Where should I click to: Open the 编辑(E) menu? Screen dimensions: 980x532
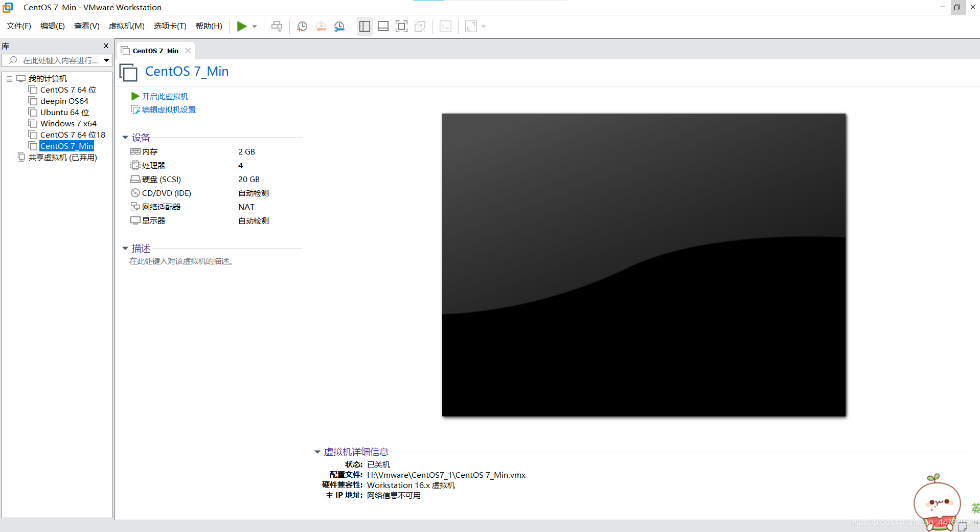53,26
